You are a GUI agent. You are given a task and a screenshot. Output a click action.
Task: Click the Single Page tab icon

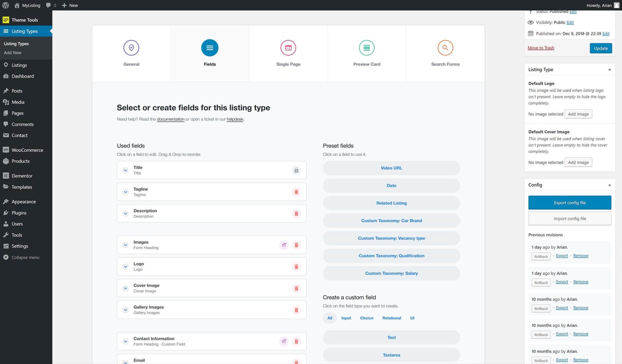288,48
